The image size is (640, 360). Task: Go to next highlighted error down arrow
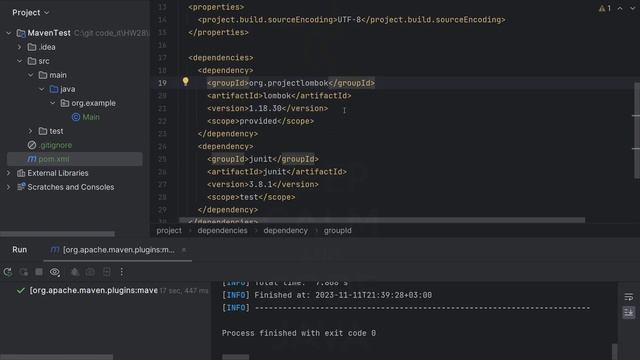click(632, 9)
